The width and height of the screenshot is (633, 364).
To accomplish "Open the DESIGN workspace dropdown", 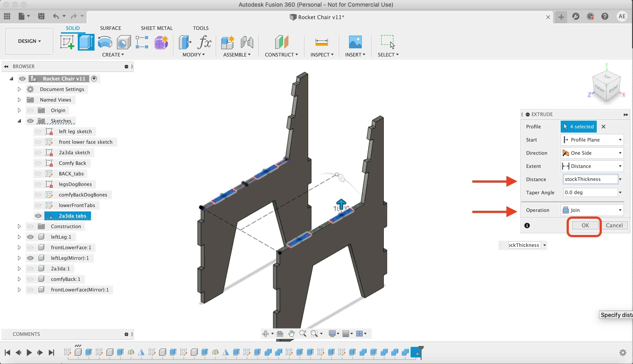I will (29, 41).
